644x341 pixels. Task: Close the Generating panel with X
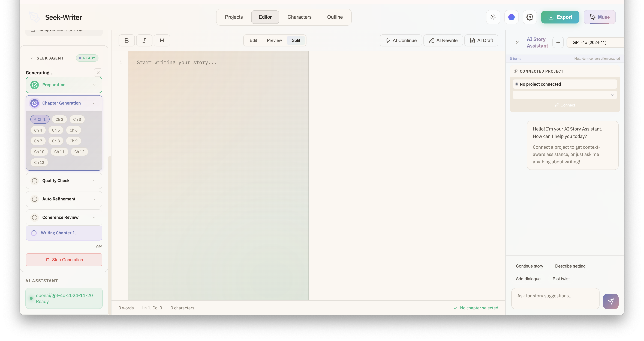tap(98, 73)
